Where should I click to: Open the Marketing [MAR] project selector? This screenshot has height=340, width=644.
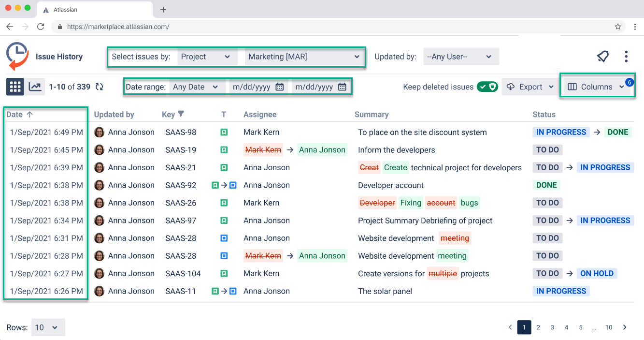tap(304, 57)
